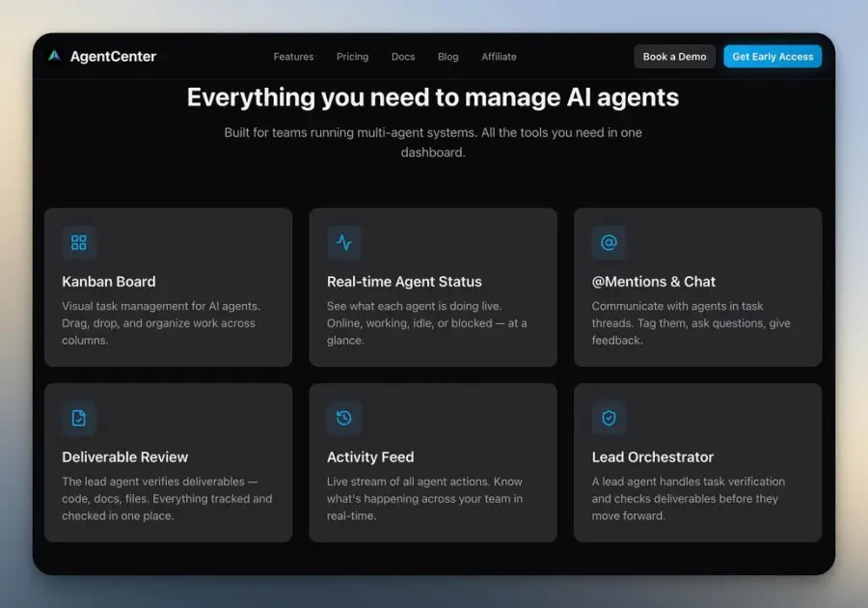Click the text 'Live stream of all agent actions'
868x608 pixels.
pyautogui.click(x=407, y=482)
